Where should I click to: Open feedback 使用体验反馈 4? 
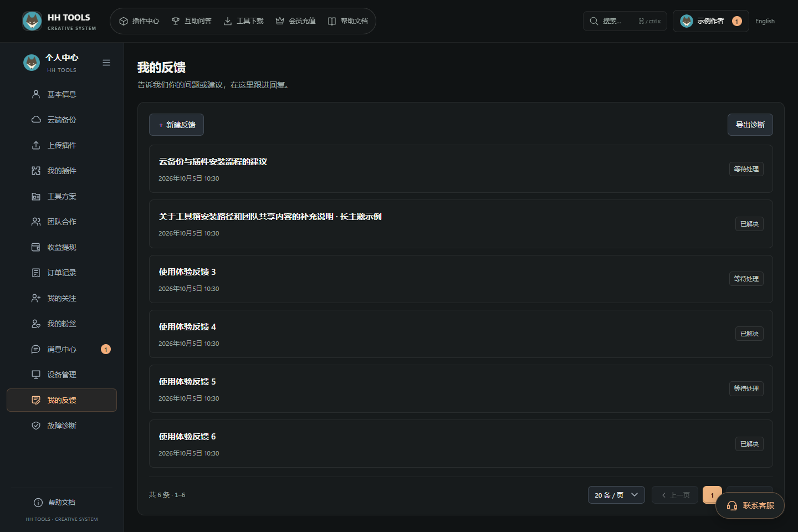click(x=461, y=334)
